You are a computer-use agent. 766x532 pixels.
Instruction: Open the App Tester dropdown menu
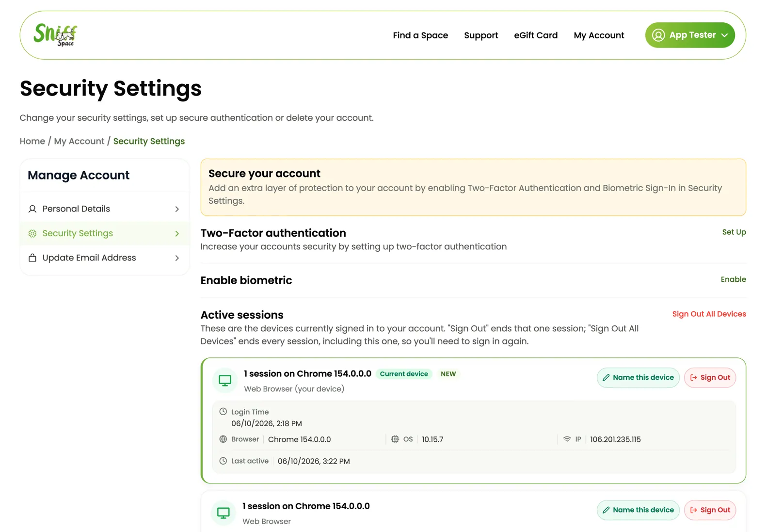coord(690,35)
